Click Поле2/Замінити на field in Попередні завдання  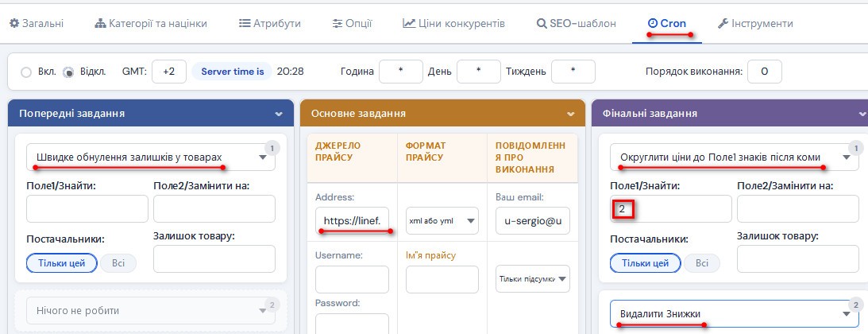(x=214, y=209)
